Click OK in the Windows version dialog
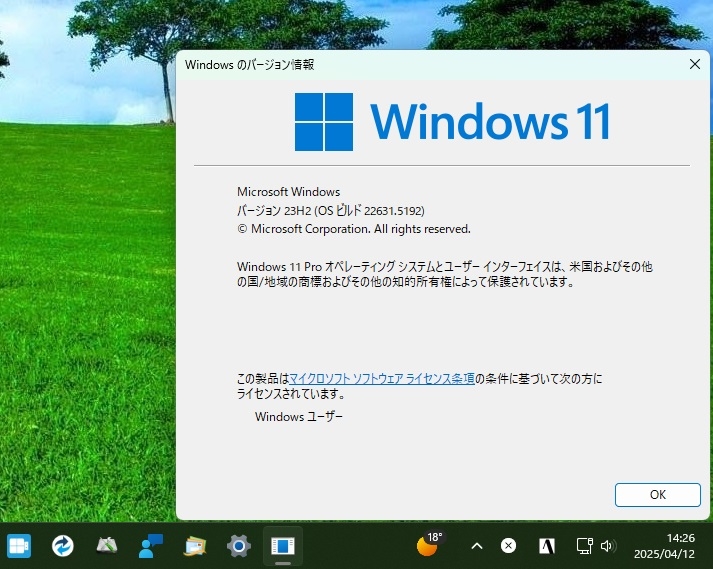Viewport: 713px width, 569px height. 658,494
